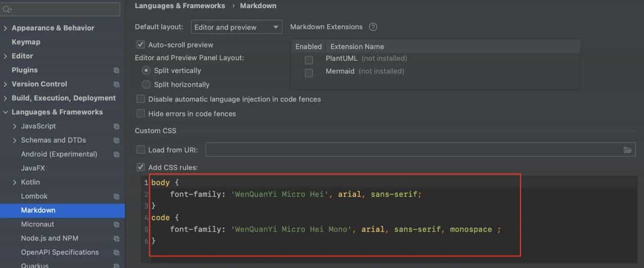This screenshot has width=644, height=268.
Task: Select OpenAPI Specifications settings
Action: click(60, 252)
